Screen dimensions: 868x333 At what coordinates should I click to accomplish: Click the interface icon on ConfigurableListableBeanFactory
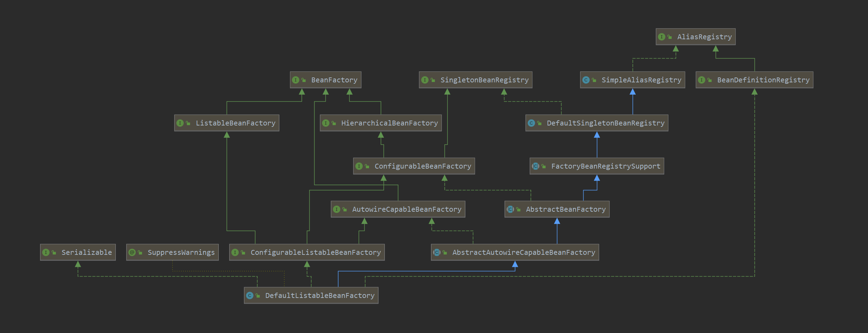(235, 252)
